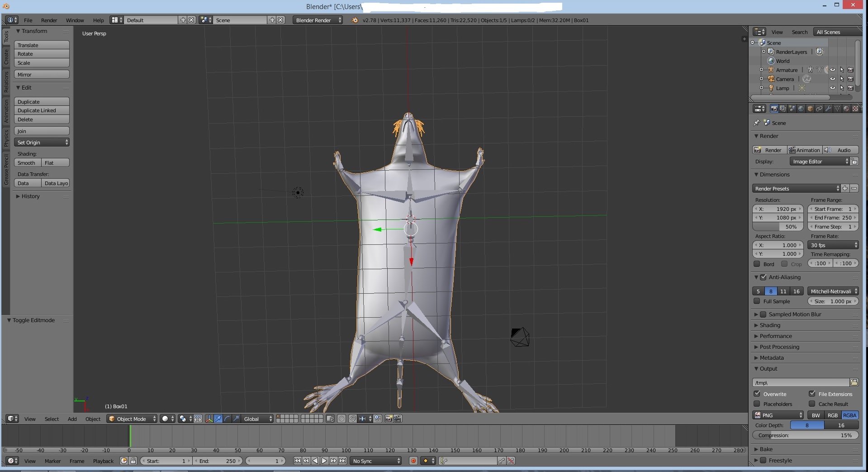
Task: Click the Smooth shading button
Action: (27, 163)
